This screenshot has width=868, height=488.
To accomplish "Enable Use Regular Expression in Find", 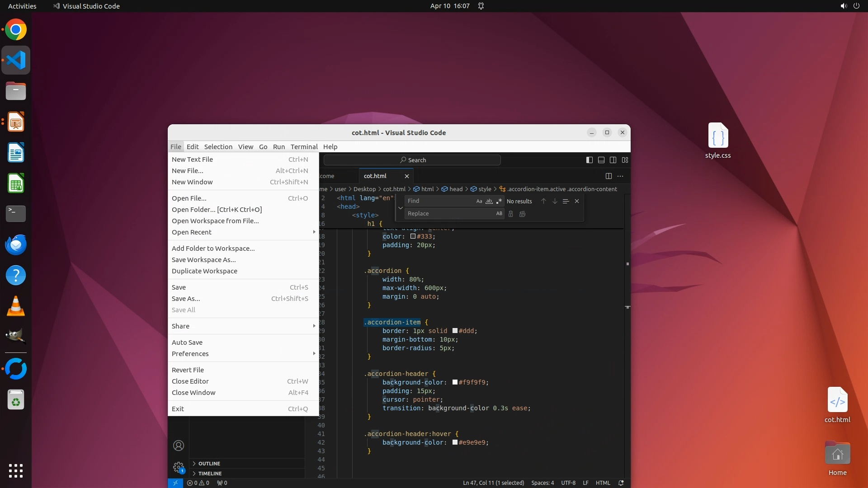I will tap(499, 202).
